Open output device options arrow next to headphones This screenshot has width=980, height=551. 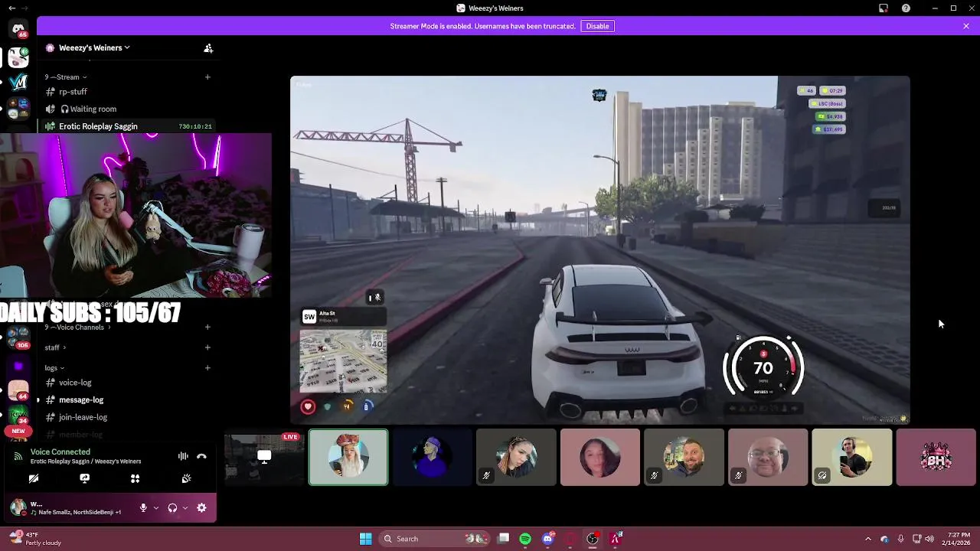click(x=185, y=507)
